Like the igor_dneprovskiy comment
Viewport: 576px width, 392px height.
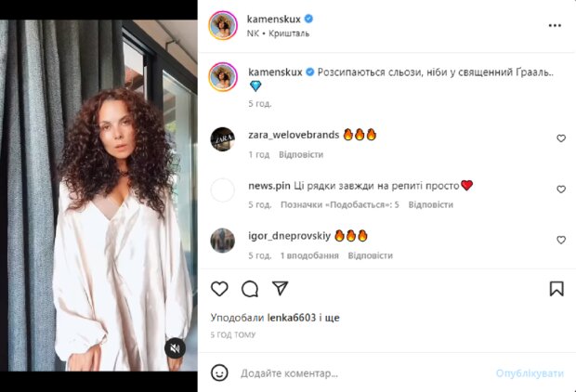coord(561,240)
